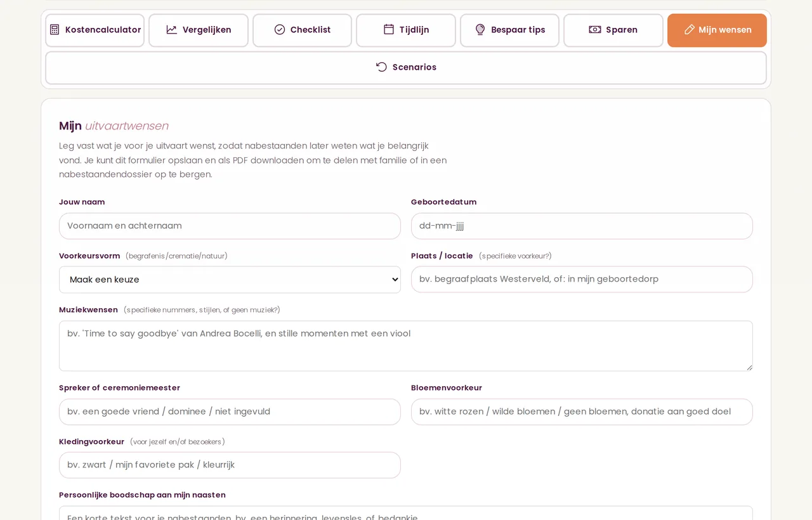The width and height of the screenshot is (812, 520).
Task: Expand the Voorkeursvorm dropdown 'Maak een keuze'
Action: click(x=230, y=280)
